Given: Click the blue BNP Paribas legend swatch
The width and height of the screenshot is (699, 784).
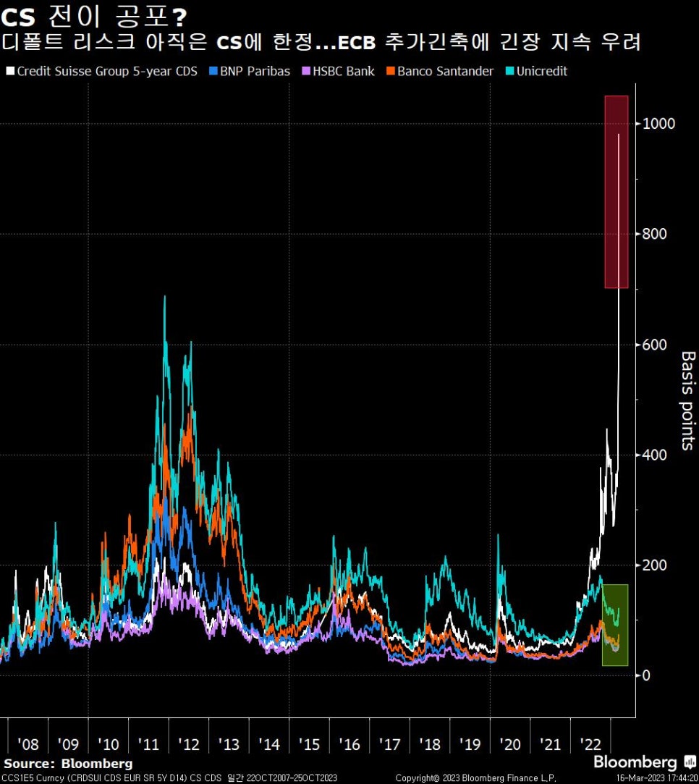Looking at the screenshot, I should pos(213,72).
